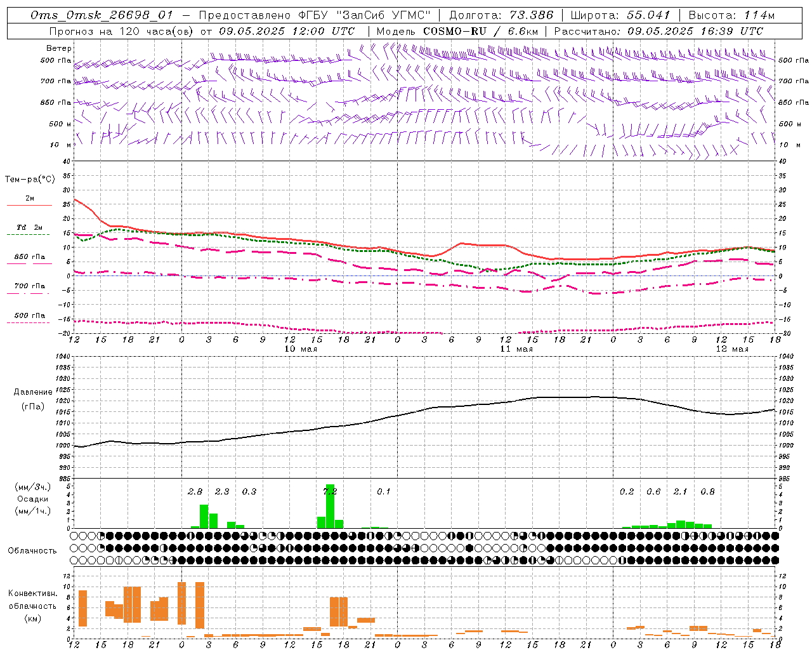Click the Широта: 55.041 value
This screenshot has height=650, width=812.
click(x=620, y=15)
